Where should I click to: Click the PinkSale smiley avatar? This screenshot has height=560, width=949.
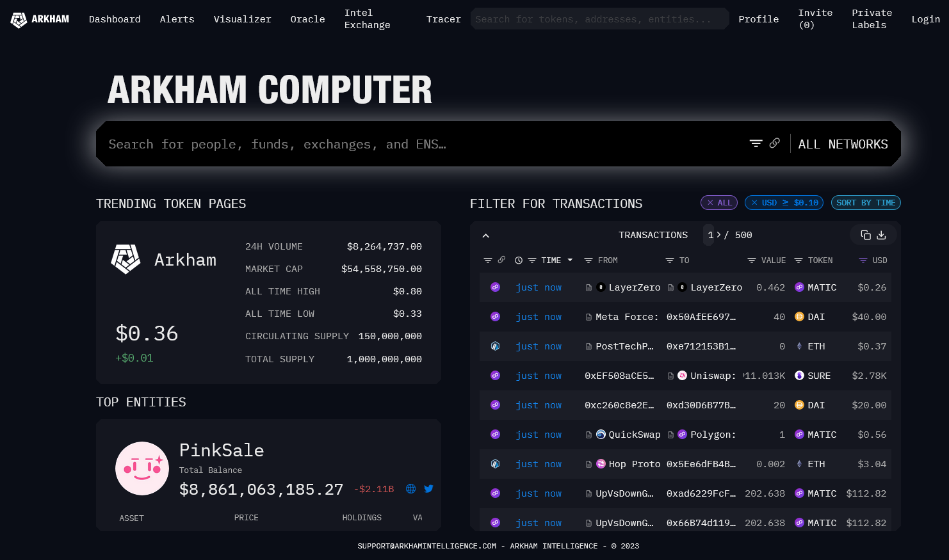(x=142, y=468)
